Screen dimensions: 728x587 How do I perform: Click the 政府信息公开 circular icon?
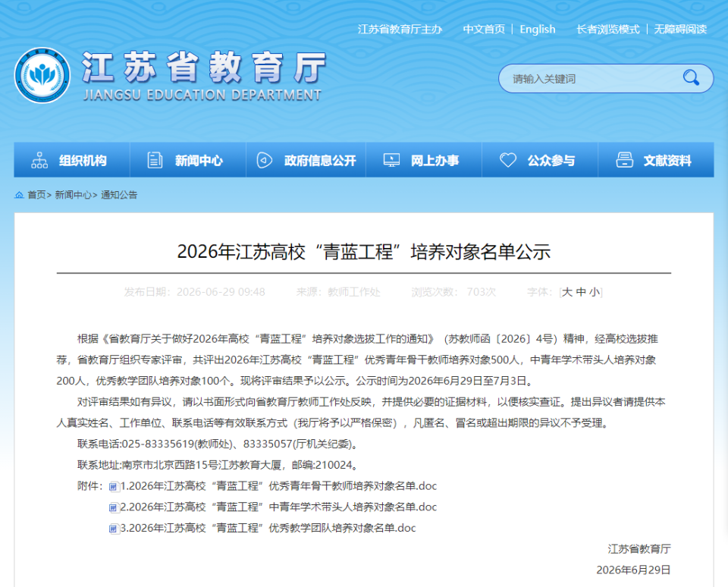point(265,160)
